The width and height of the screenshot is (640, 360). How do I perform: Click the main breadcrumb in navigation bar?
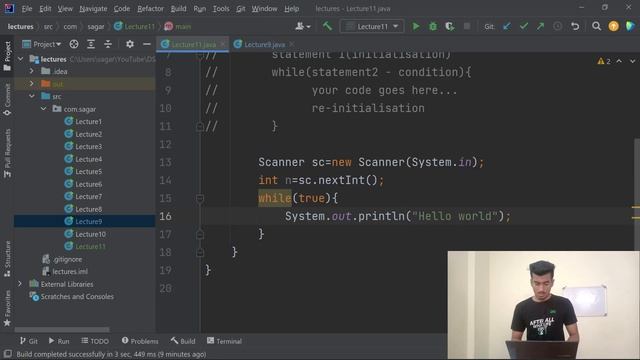pos(178,27)
